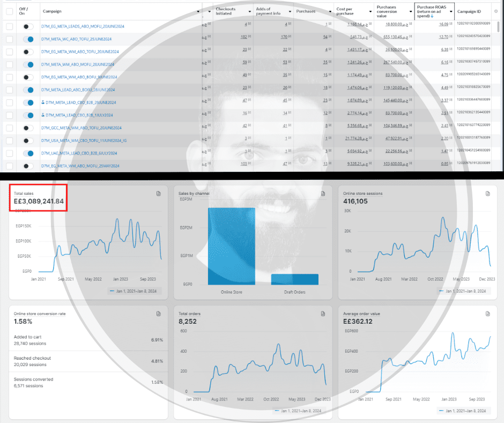Tick the select-all checkbox in the table header
504x423 pixels.
coord(10,11)
